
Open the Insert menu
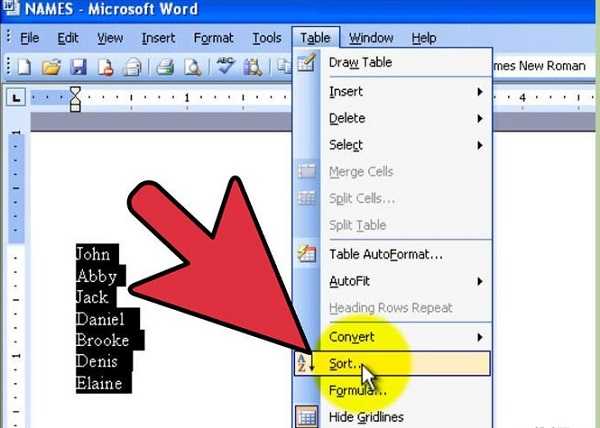click(158, 38)
